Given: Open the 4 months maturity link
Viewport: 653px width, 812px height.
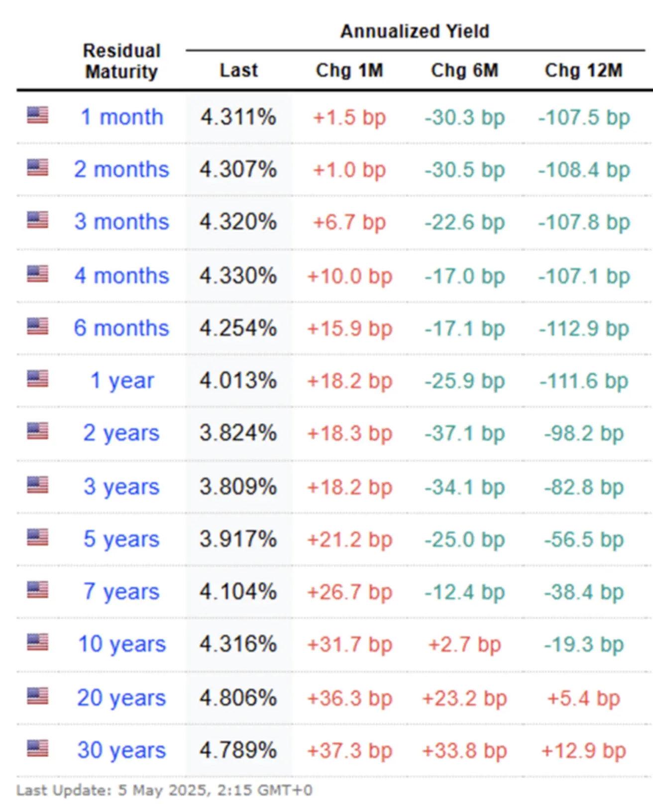Looking at the screenshot, I should click(x=122, y=276).
